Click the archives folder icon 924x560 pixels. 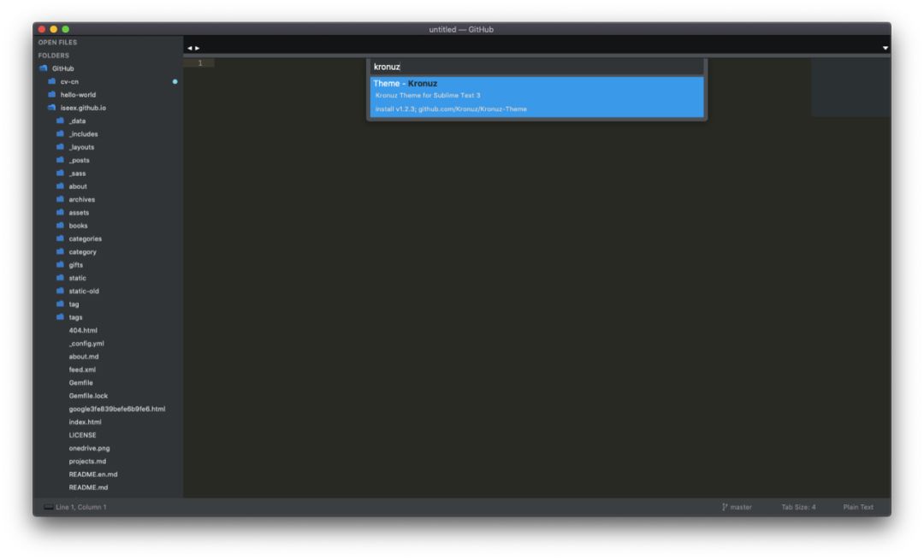[60, 199]
